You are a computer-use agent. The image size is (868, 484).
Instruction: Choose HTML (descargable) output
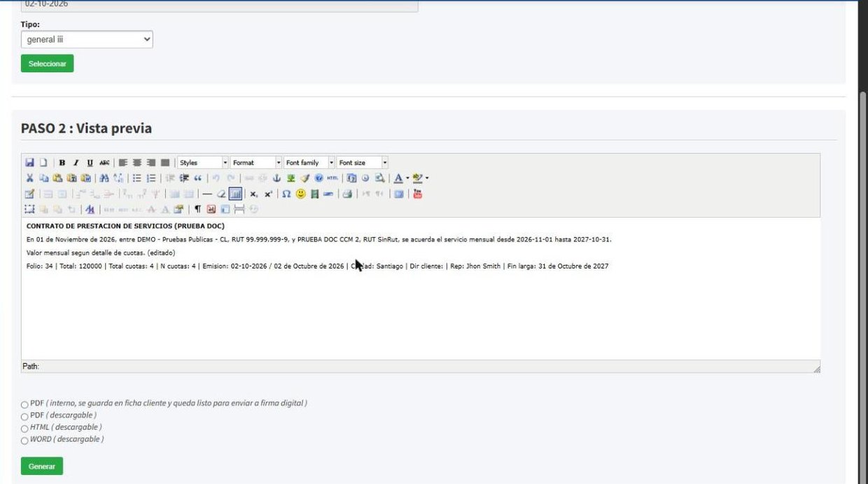point(24,429)
